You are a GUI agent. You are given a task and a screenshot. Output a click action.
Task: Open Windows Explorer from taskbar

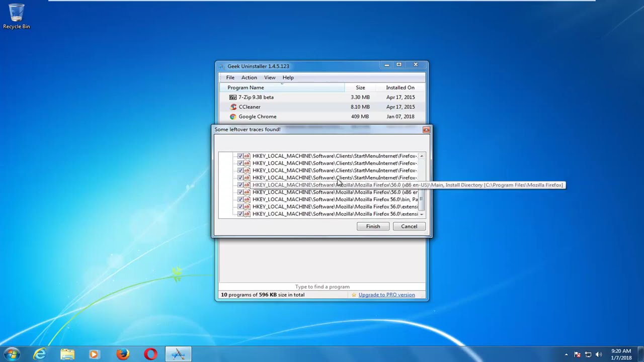[x=67, y=354]
